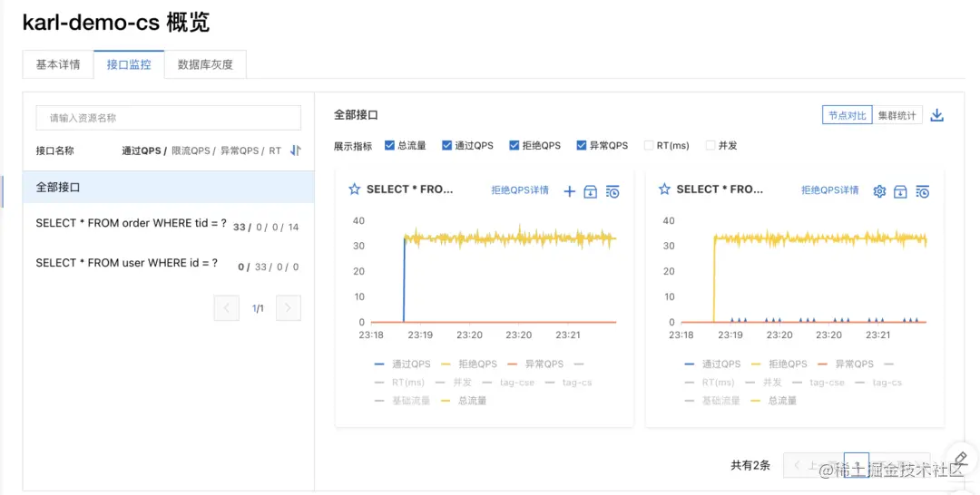980x495 pixels.
Task: Click the history icon on second chart
Action: click(923, 191)
